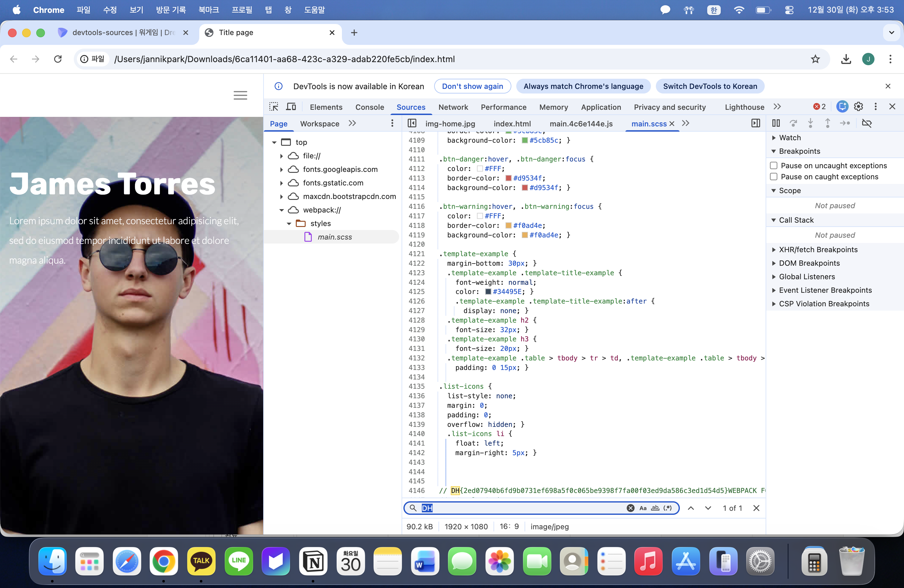This screenshot has width=904, height=588.
Task: Hide the navigator sidebar icon
Action: [412, 123]
